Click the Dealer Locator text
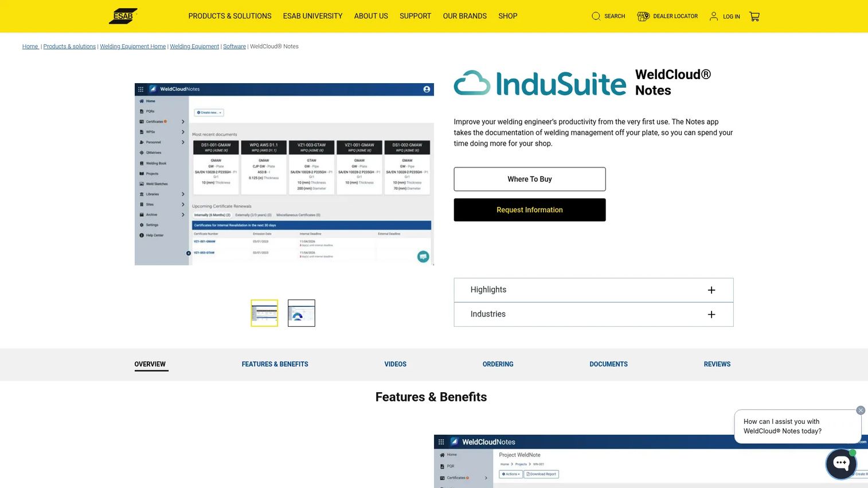 coord(675,16)
